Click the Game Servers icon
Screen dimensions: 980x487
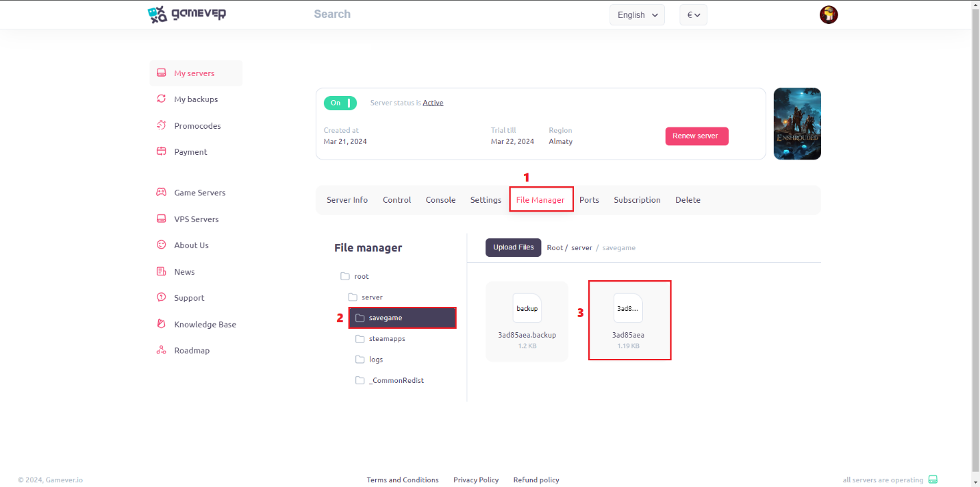click(161, 192)
